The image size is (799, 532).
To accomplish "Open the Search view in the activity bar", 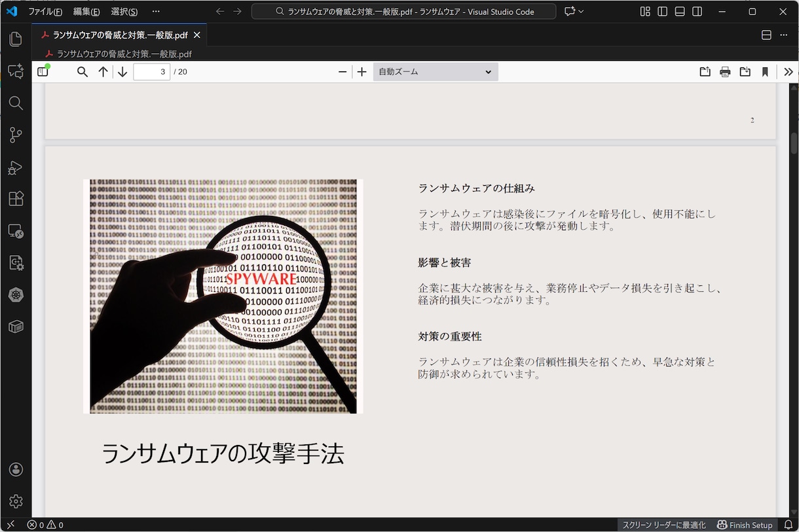I will (x=16, y=103).
